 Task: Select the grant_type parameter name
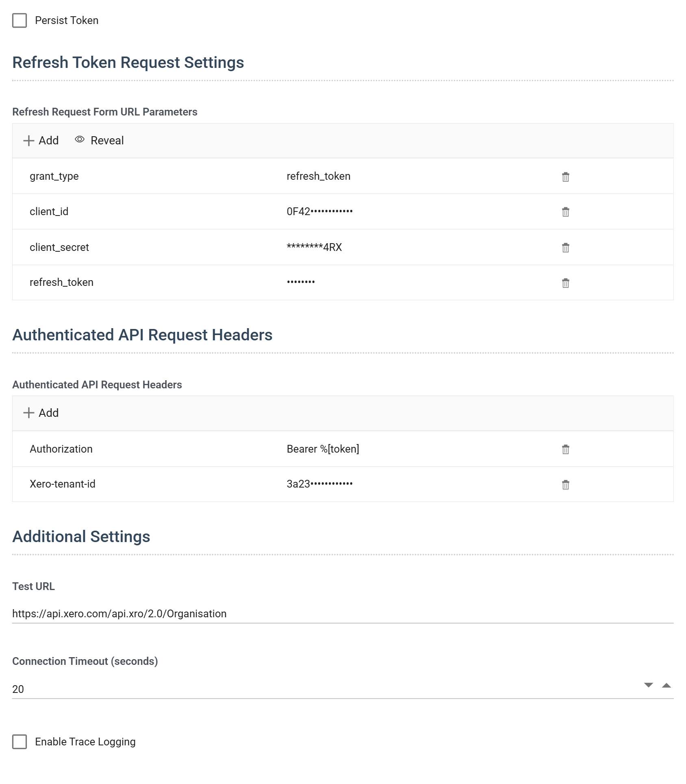pos(54,176)
